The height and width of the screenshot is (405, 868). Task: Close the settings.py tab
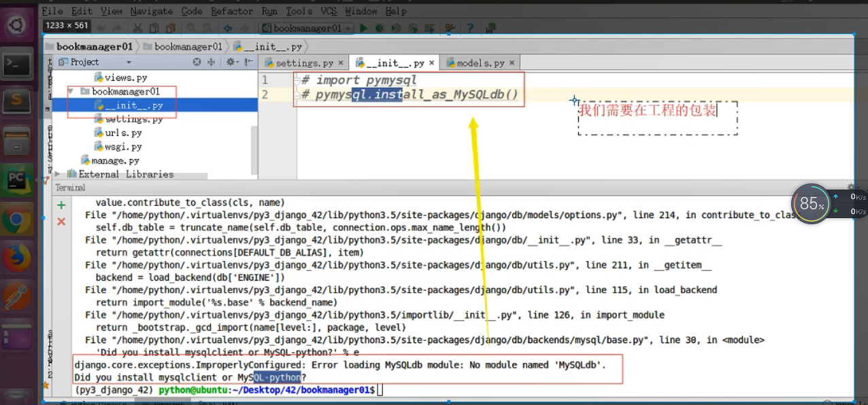tap(341, 63)
